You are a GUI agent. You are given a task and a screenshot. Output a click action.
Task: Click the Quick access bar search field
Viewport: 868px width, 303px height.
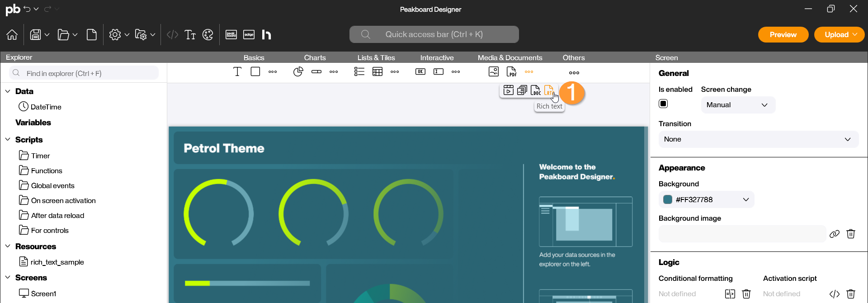(434, 34)
